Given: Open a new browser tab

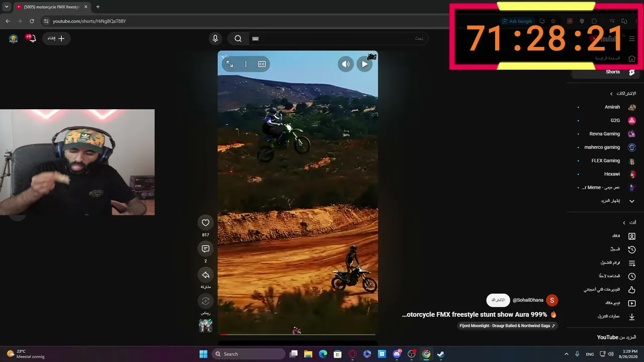Looking at the screenshot, I should [x=98, y=7].
